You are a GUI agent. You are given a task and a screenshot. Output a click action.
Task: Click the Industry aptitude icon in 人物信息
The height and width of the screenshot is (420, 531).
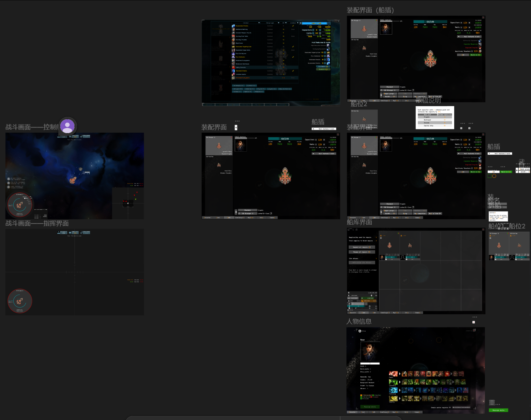click(393, 398)
